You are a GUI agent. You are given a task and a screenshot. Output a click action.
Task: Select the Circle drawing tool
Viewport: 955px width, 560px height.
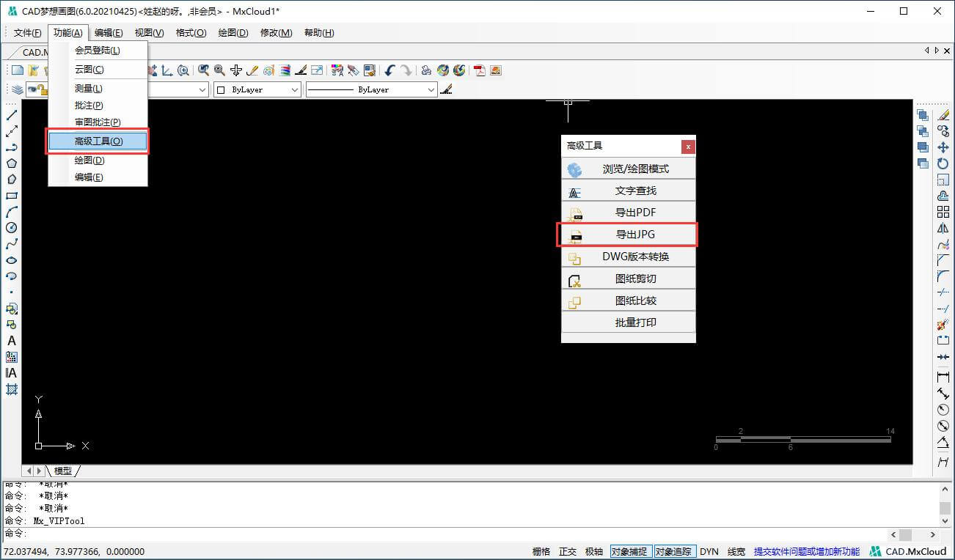[x=12, y=228]
